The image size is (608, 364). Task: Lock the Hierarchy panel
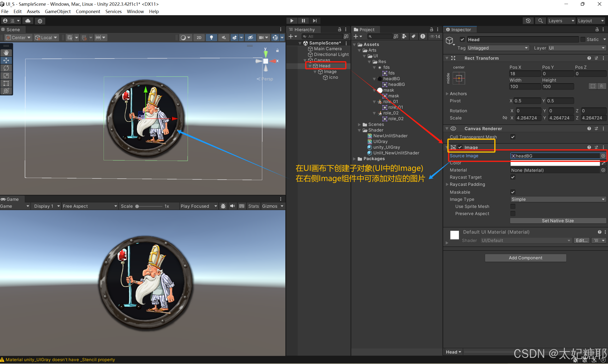pos(339,30)
